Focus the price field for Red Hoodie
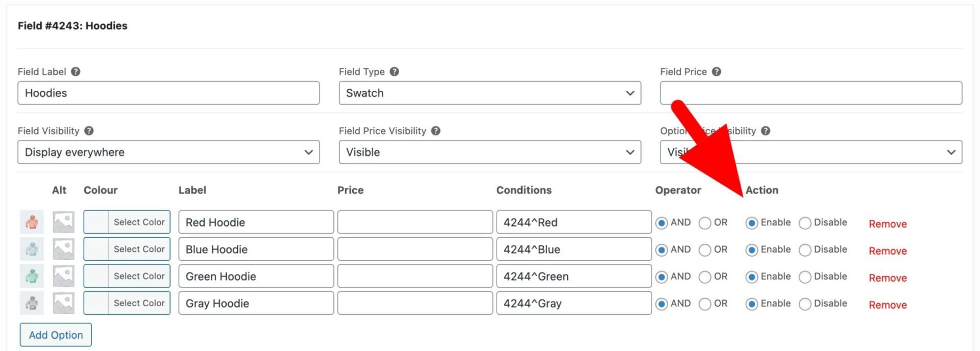980x351 pixels. (415, 222)
